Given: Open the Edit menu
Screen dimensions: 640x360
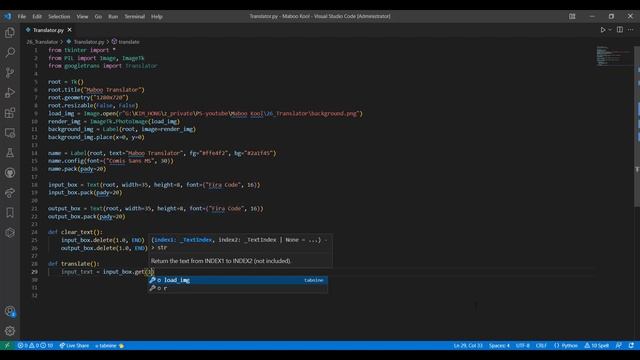Looking at the screenshot, I should (37, 16).
